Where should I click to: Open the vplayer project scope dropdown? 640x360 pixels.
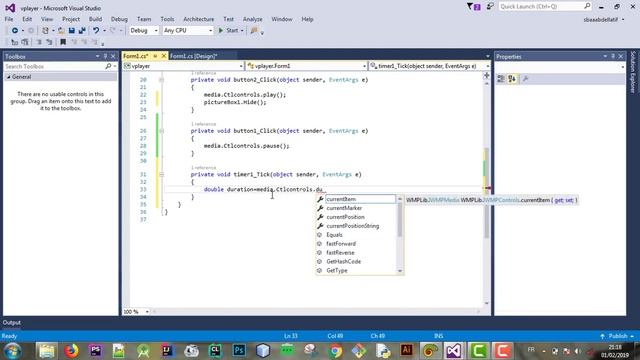tap(183, 66)
